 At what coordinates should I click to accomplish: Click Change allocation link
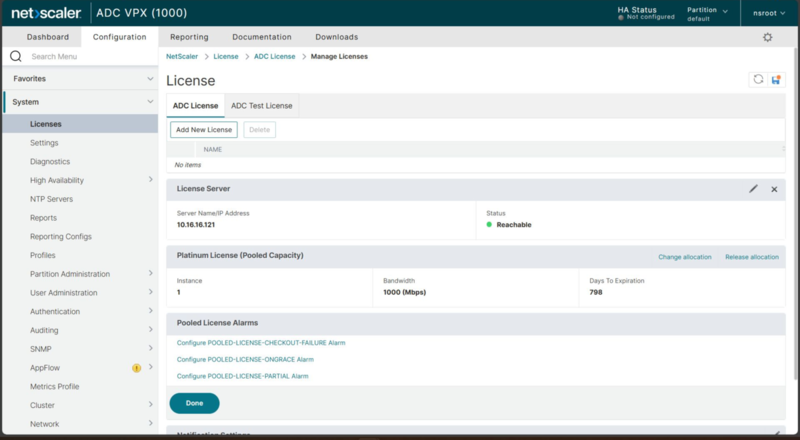pyautogui.click(x=685, y=257)
